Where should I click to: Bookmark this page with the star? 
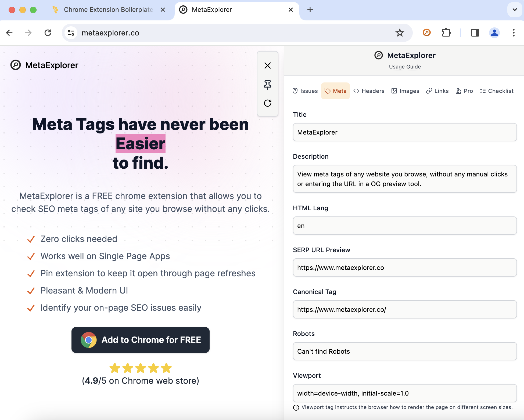tap(400, 33)
